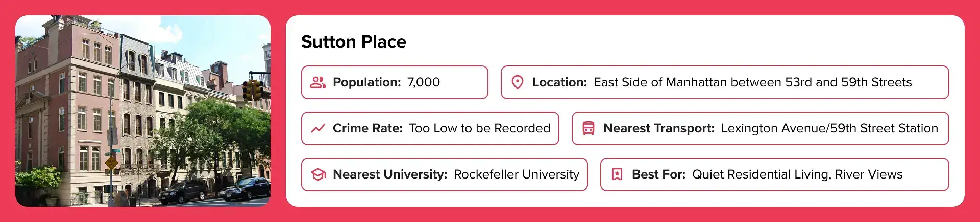Select the Crime Rate info box
This screenshot has height=222, width=980.
[x=430, y=128]
